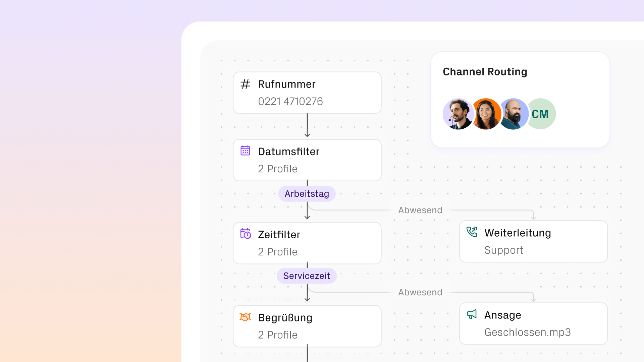Viewport: 644px width, 362px height.
Task: Click the 2 Profile text under Datumsfilter
Action: coord(277,169)
